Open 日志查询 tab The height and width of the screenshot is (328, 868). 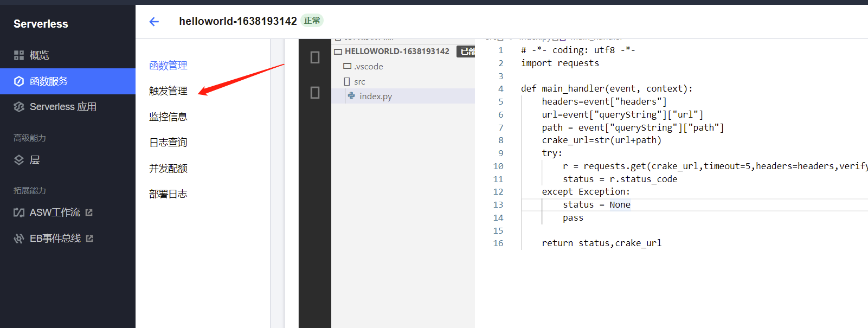pyautogui.click(x=168, y=143)
